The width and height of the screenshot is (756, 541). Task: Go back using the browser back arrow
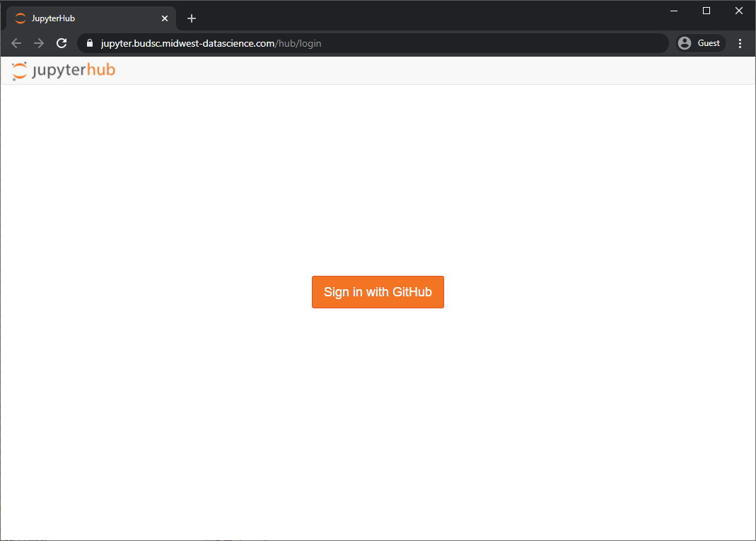click(16, 43)
